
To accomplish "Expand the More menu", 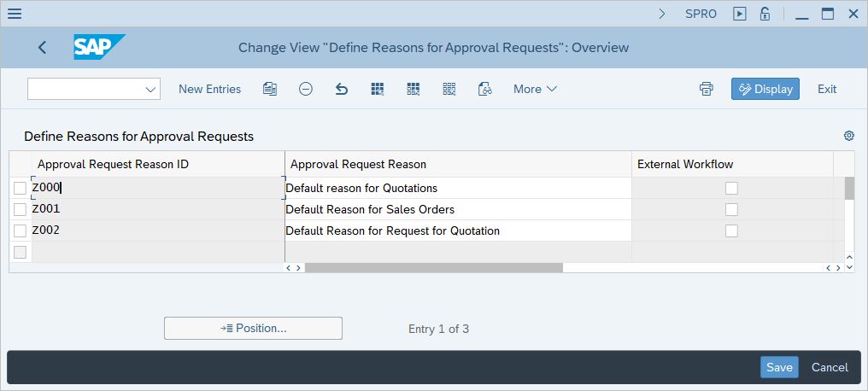I will pyautogui.click(x=535, y=89).
